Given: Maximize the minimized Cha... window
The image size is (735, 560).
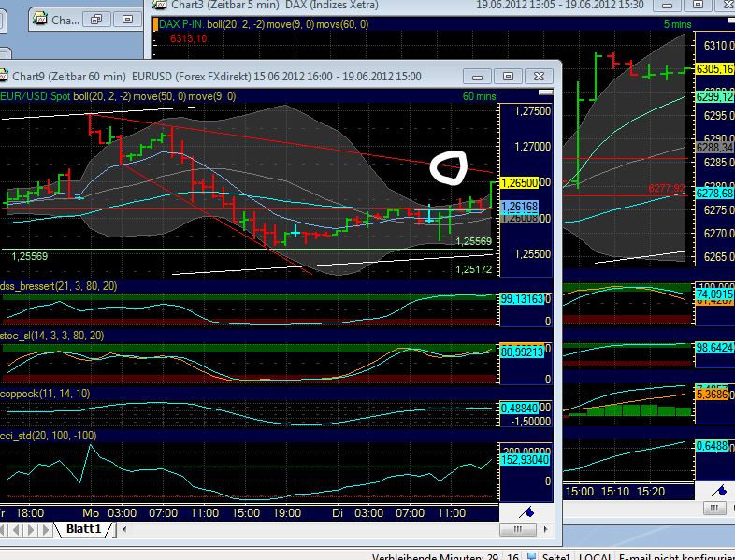Looking at the screenshot, I should (x=127, y=20).
